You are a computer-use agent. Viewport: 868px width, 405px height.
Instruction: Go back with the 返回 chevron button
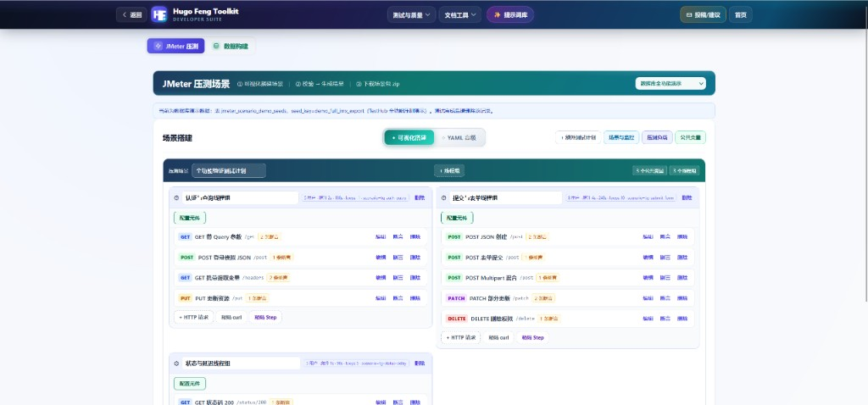pos(131,15)
